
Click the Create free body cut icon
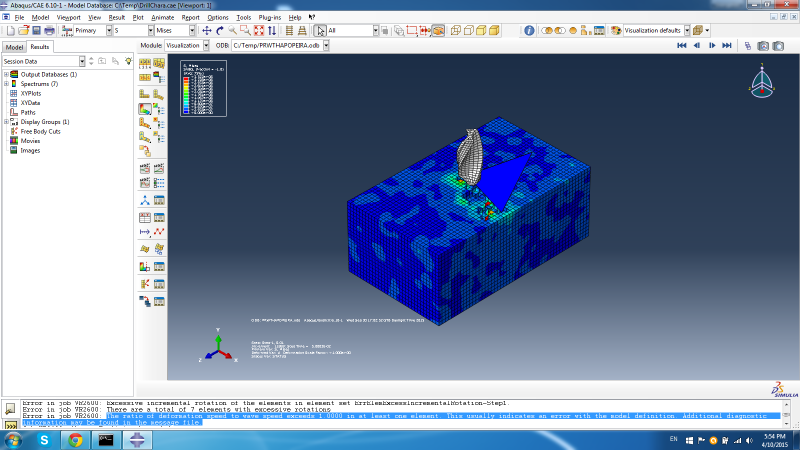tap(145, 284)
